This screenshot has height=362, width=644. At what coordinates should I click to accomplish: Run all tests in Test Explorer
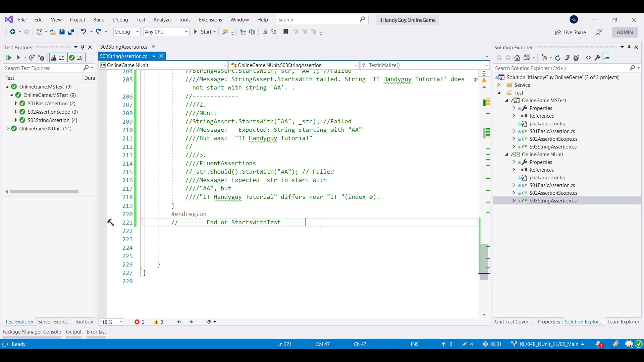(x=8, y=58)
